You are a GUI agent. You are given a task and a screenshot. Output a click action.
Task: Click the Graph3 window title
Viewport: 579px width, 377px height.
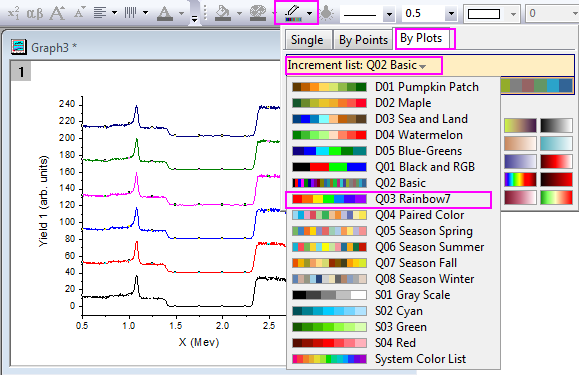tap(54, 48)
